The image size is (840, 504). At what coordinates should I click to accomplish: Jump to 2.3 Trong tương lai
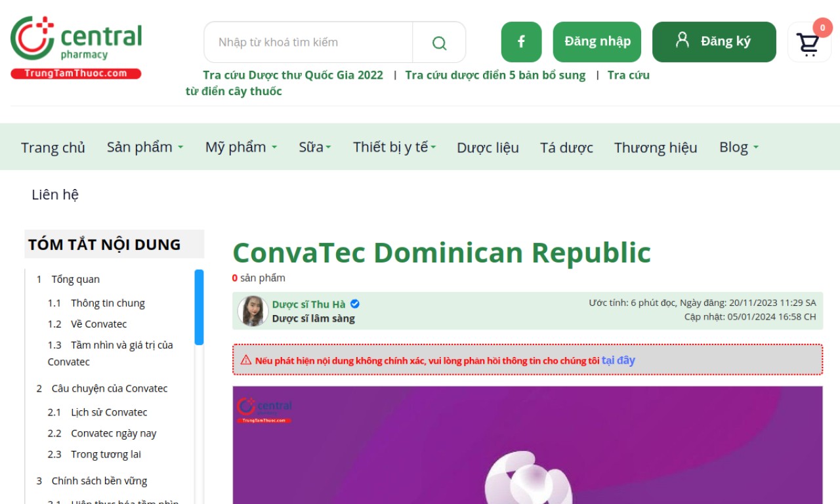coord(94,454)
